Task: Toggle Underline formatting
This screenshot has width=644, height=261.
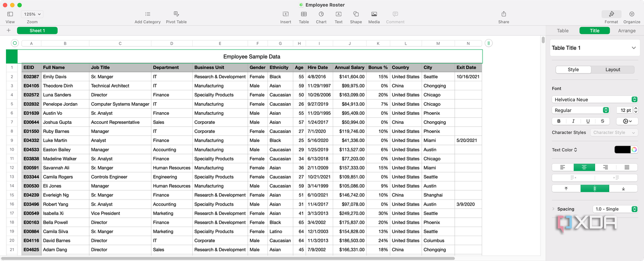Action: [588, 121]
